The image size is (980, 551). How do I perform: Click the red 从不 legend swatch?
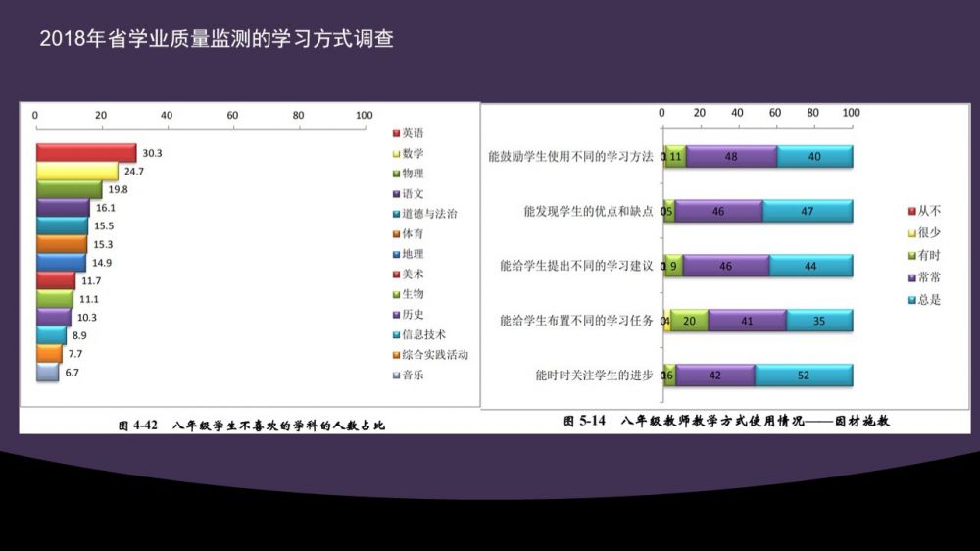910,212
